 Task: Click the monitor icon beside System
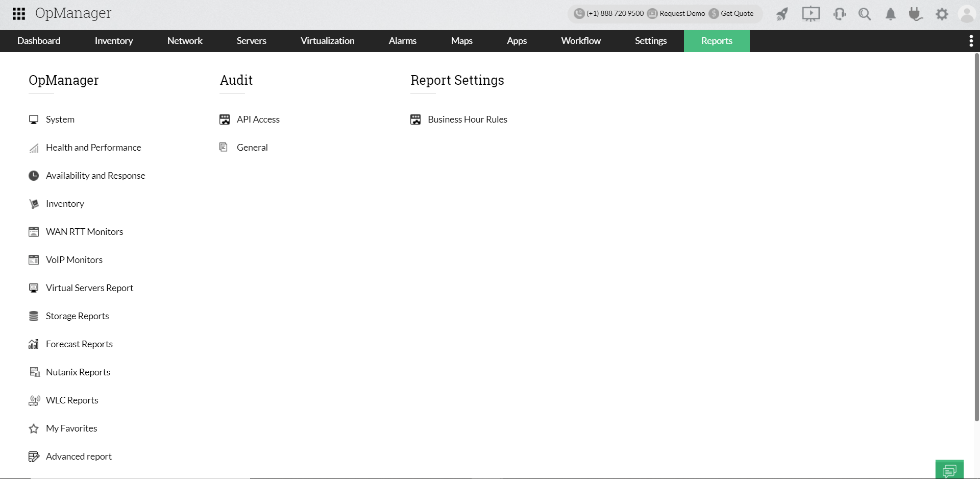click(x=34, y=119)
